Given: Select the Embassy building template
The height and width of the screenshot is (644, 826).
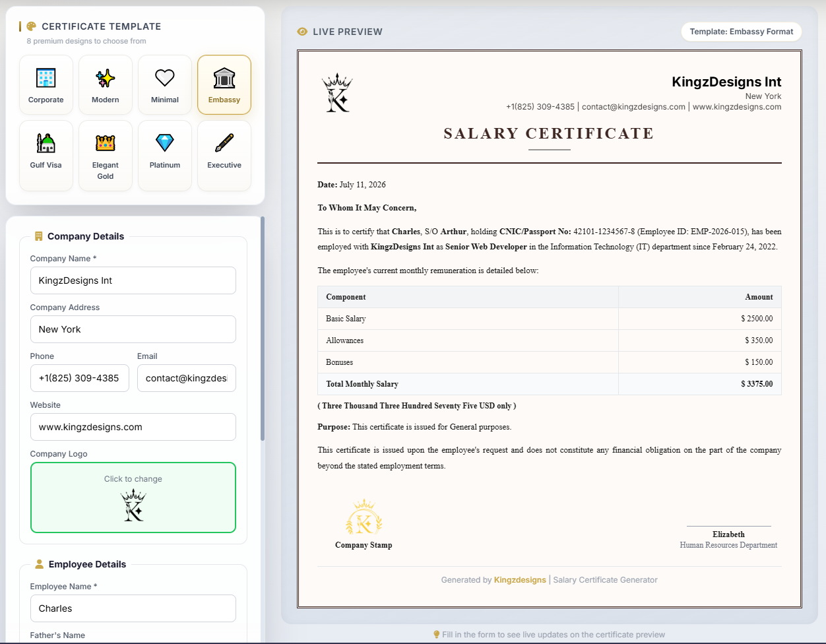Looking at the screenshot, I should (224, 84).
